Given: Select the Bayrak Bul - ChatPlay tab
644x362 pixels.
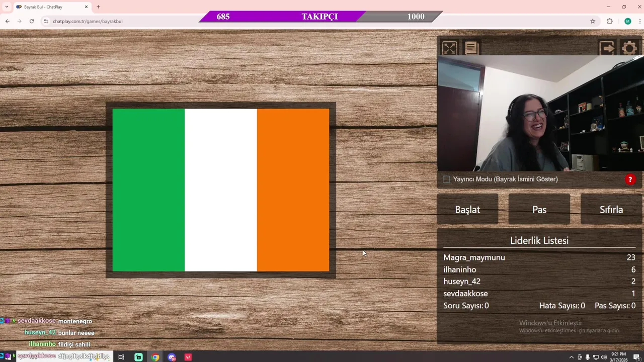Looking at the screenshot, I should click(x=52, y=7).
